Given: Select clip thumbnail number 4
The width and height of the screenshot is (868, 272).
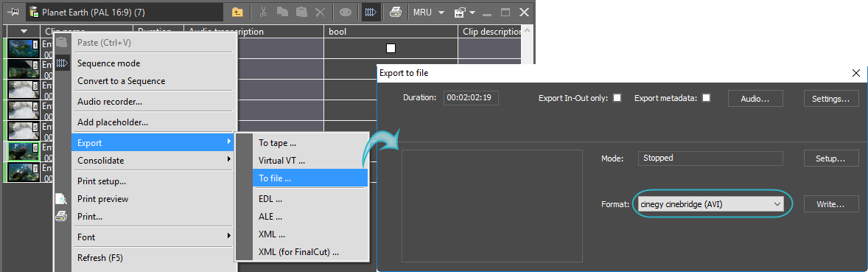Looking at the screenshot, I should pos(24,111).
